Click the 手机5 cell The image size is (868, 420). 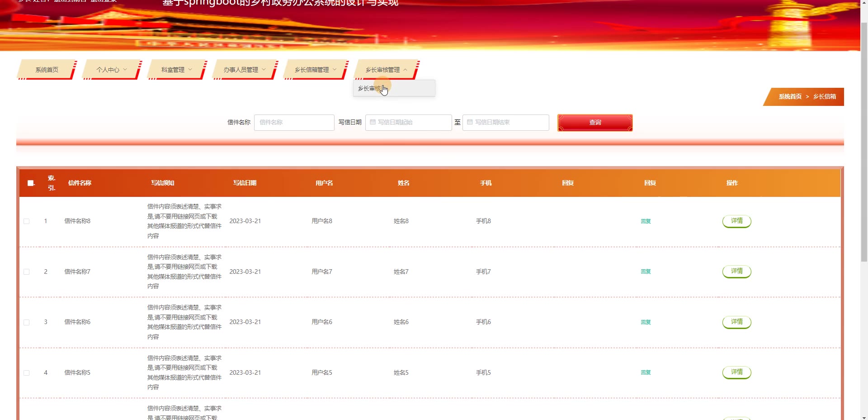click(x=483, y=372)
